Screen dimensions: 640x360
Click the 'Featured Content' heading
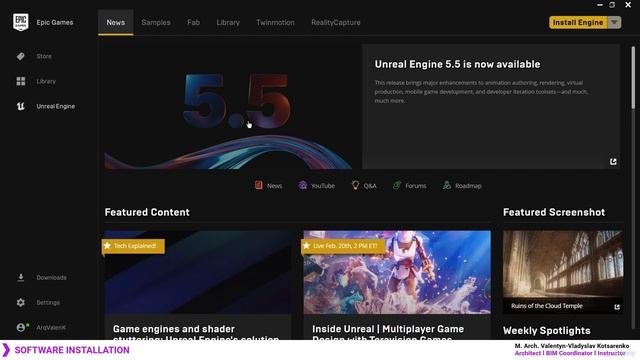click(x=147, y=212)
